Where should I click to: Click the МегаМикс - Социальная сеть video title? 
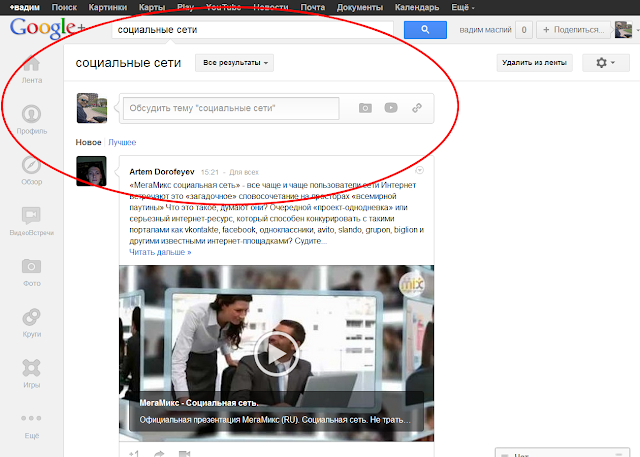[199, 403]
